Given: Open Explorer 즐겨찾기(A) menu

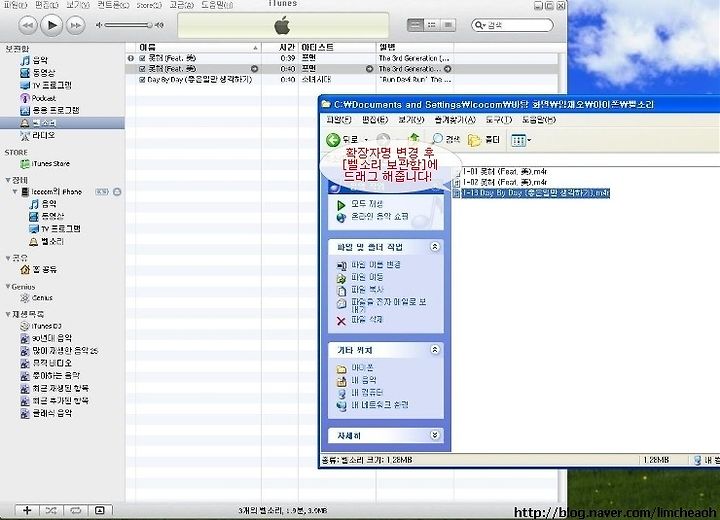Looking at the screenshot, I should [x=455, y=120].
